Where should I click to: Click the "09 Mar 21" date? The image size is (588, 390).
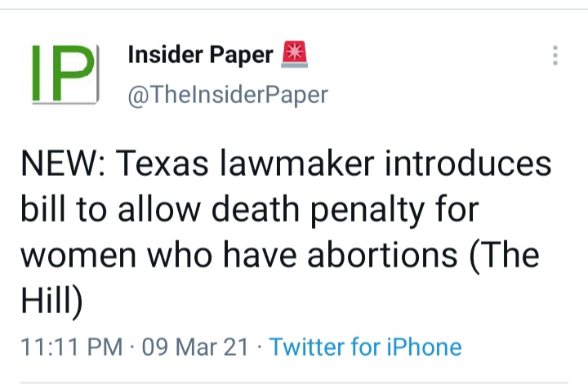point(194,347)
